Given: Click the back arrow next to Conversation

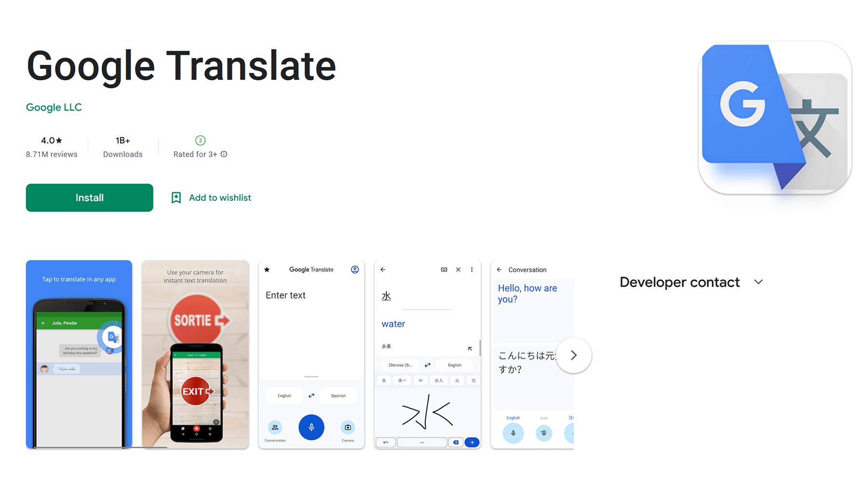Looking at the screenshot, I should pyautogui.click(x=499, y=269).
